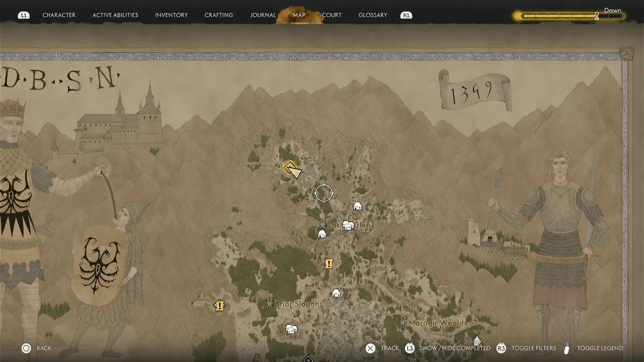Click the R1 shoulder button icon

click(x=406, y=16)
